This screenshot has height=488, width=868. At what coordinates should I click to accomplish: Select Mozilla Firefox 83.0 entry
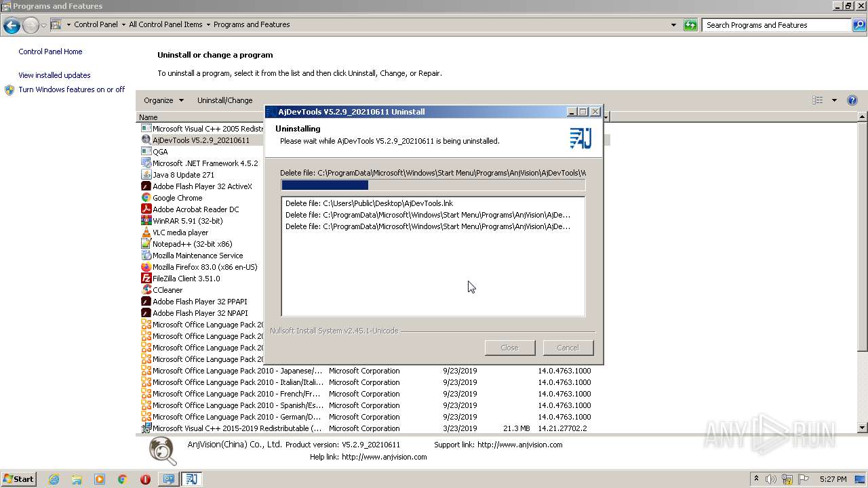(x=205, y=267)
